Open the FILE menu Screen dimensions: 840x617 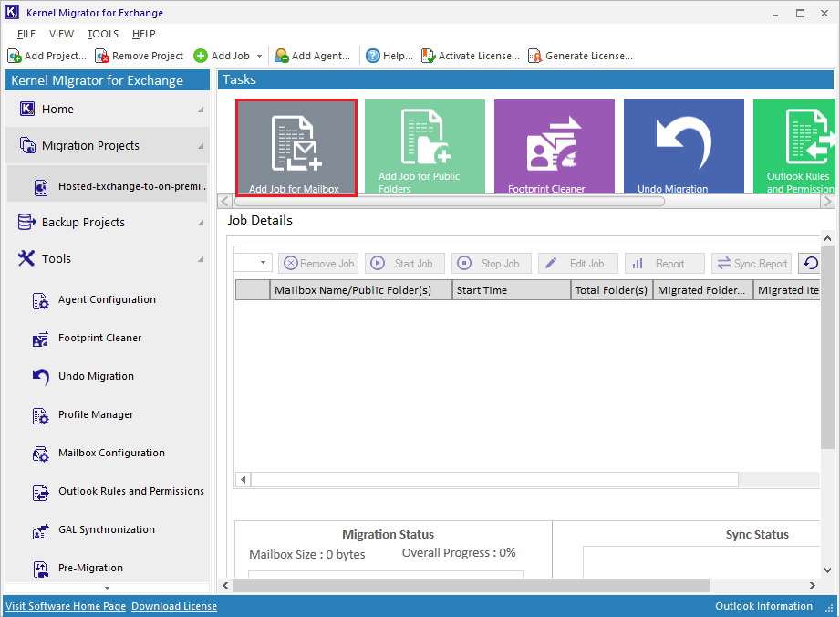(x=26, y=34)
